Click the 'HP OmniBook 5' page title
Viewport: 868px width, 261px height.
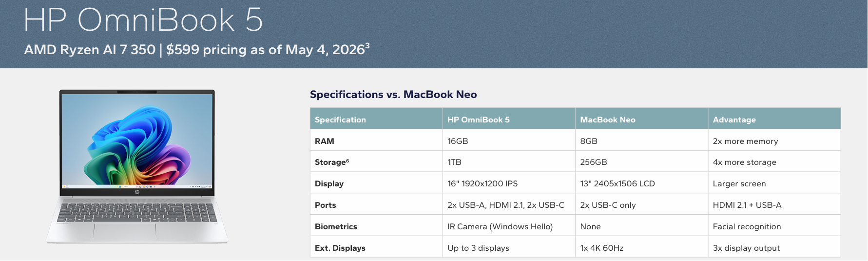point(143,20)
